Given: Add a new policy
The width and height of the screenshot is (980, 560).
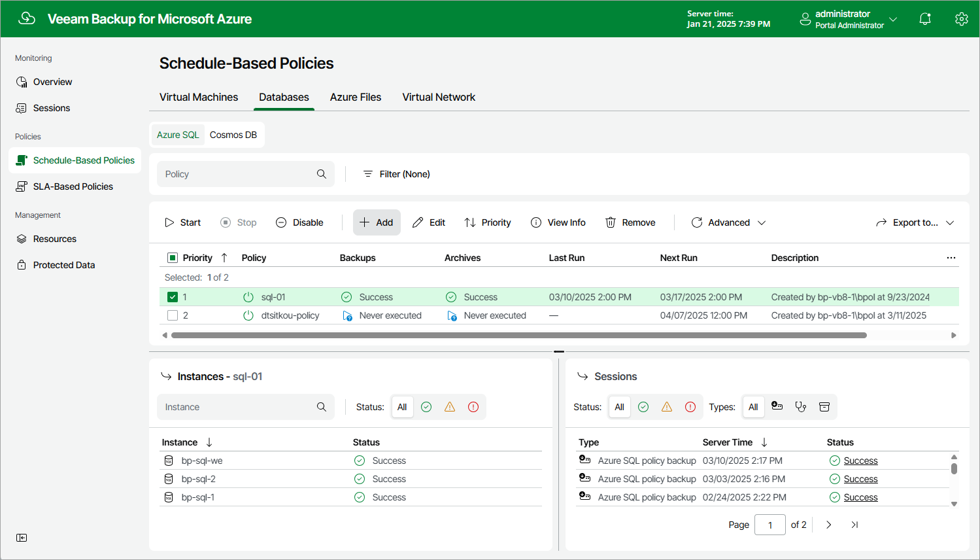Looking at the screenshot, I should click(x=377, y=222).
